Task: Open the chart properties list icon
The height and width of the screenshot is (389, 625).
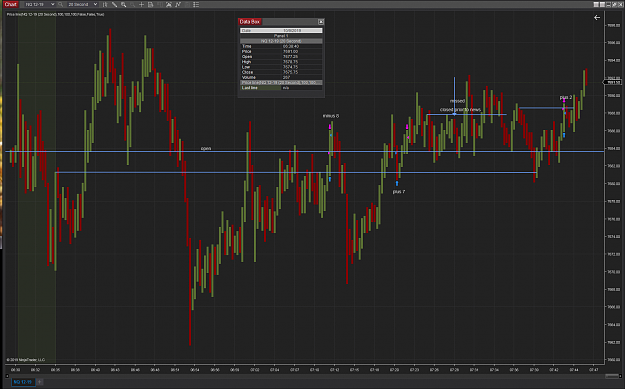Action: pos(196,4)
